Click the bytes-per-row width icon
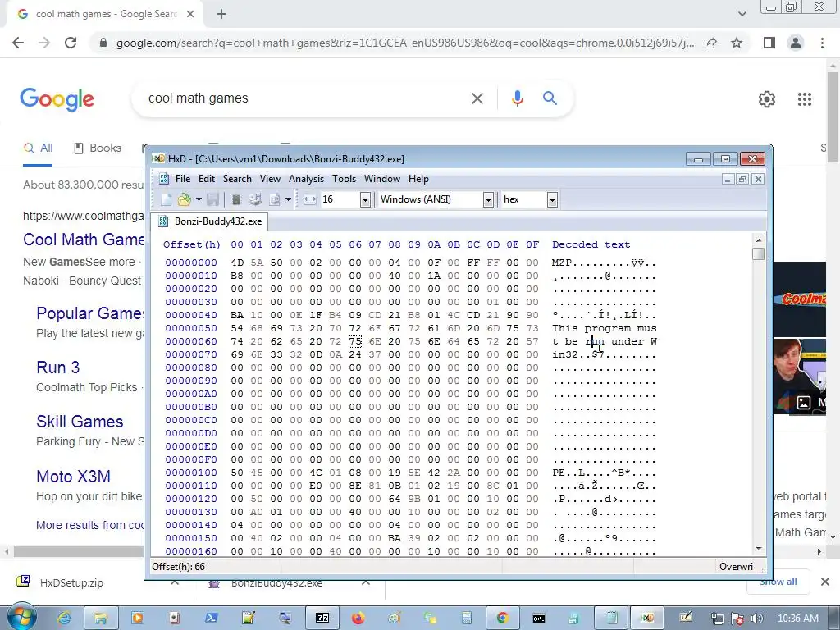Image resolution: width=840 pixels, height=630 pixels. click(309, 199)
